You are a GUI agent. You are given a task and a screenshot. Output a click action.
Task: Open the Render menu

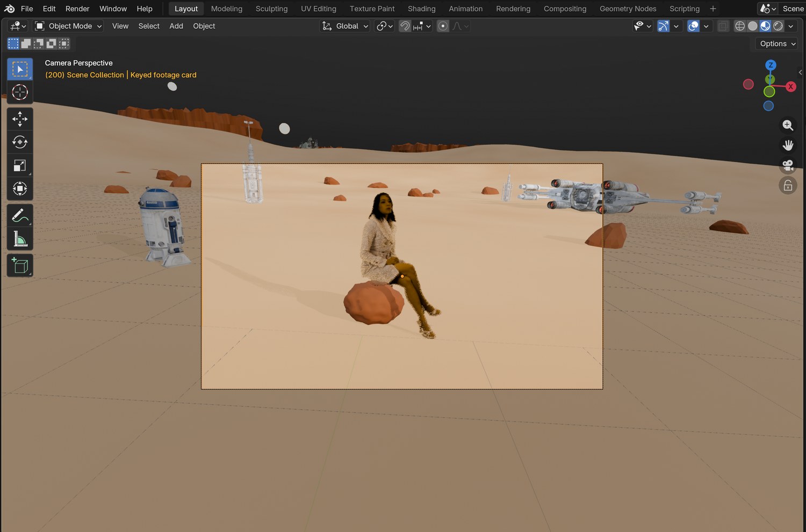pos(77,9)
